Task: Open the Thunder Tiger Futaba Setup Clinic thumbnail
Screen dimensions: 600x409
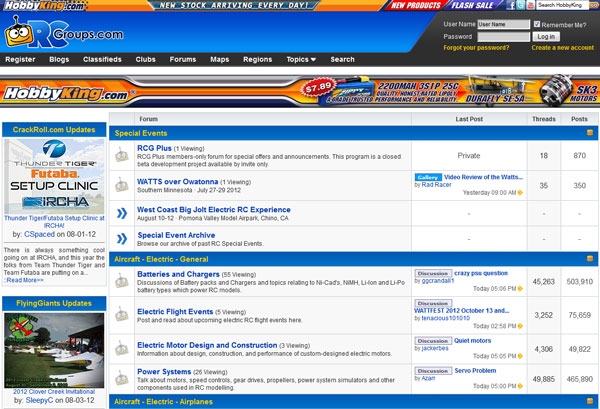Action: (x=54, y=176)
